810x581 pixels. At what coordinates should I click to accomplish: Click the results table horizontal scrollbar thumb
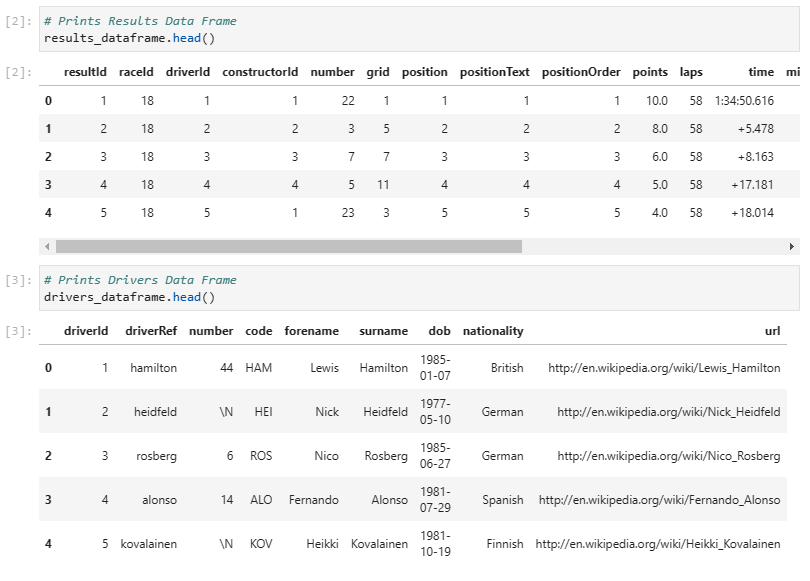[289, 246]
